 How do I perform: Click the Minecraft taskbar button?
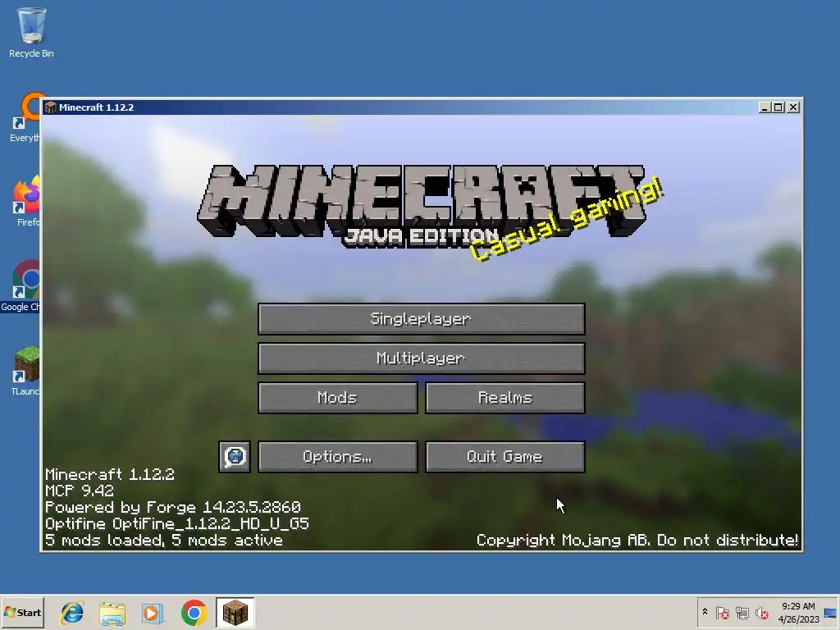coord(235,612)
